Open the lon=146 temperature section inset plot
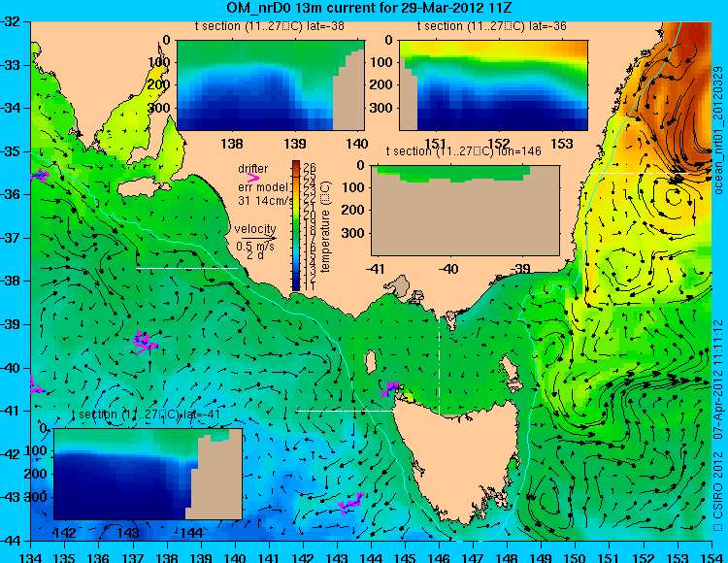Image resolution: width=728 pixels, height=563 pixels. [x=465, y=210]
